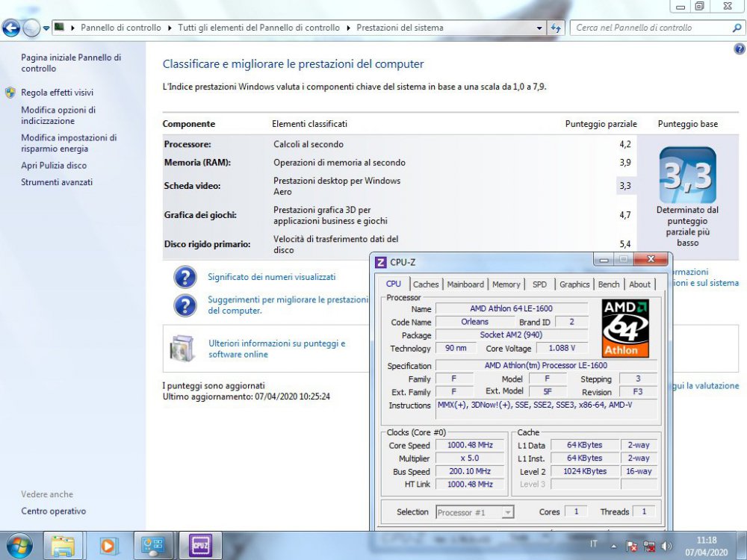This screenshot has height=560, width=747.
Task: Click 'Regola effetti visivi' in sidebar
Action: 57,93
